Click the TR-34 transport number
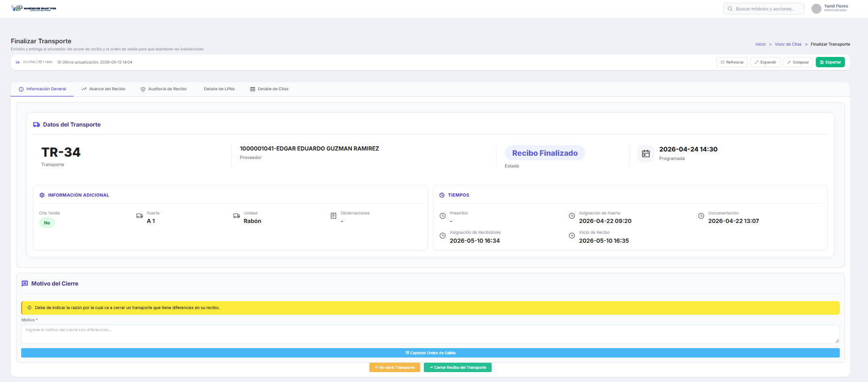This screenshot has width=868, height=382. [x=61, y=152]
